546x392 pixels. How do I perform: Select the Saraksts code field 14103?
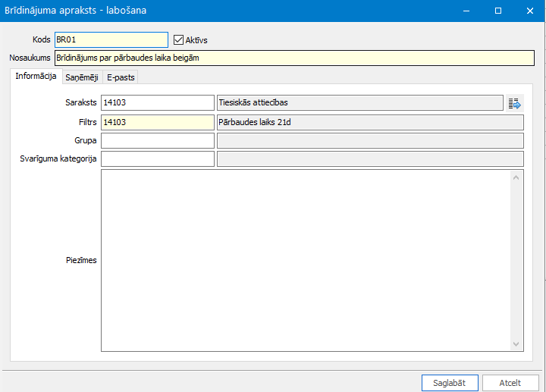pyautogui.click(x=158, y=102)
